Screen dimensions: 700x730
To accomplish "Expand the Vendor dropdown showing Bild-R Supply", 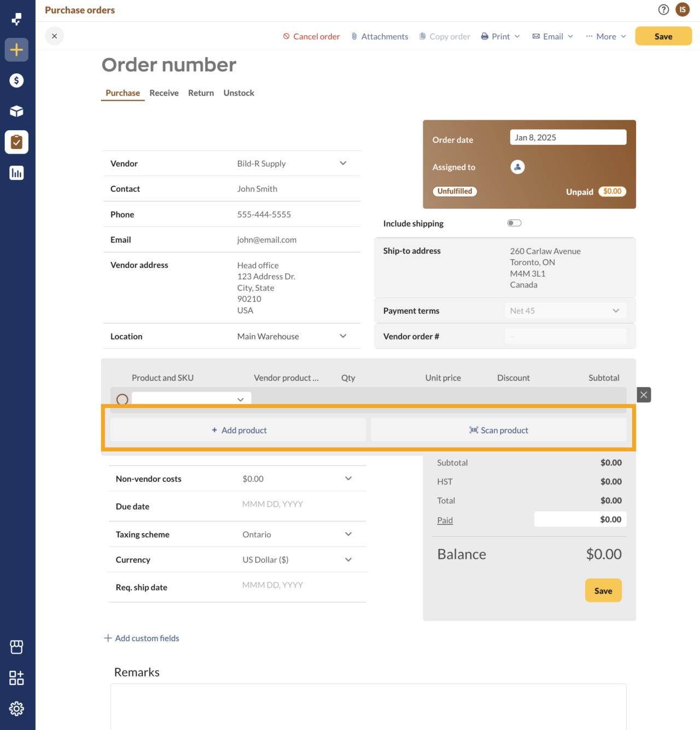I will (343, 163).
